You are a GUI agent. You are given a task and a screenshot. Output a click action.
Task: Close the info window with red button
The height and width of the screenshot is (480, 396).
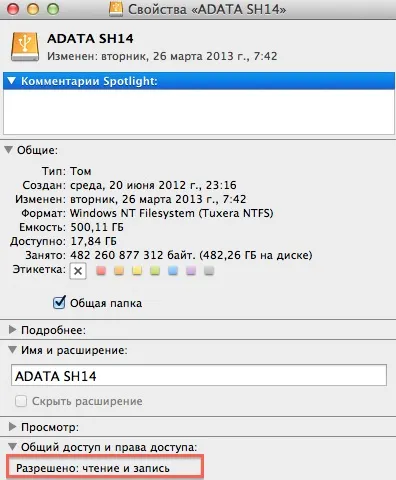[13, 9]
